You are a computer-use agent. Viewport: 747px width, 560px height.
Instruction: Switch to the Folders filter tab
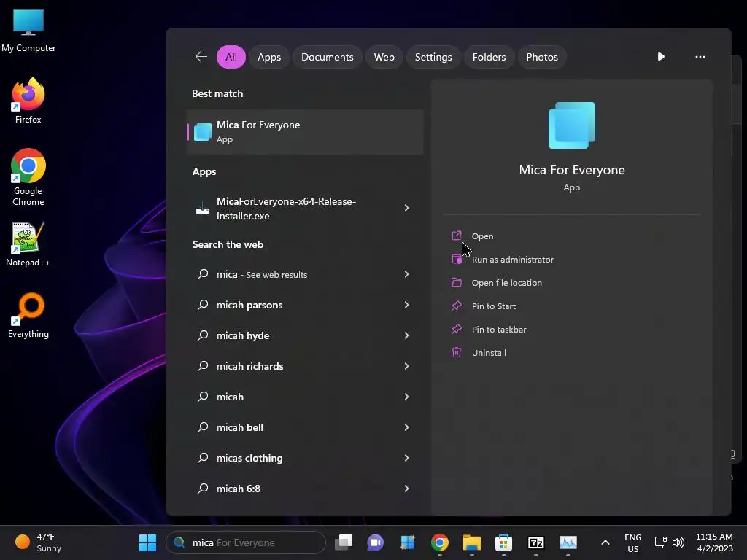[489, 57]
